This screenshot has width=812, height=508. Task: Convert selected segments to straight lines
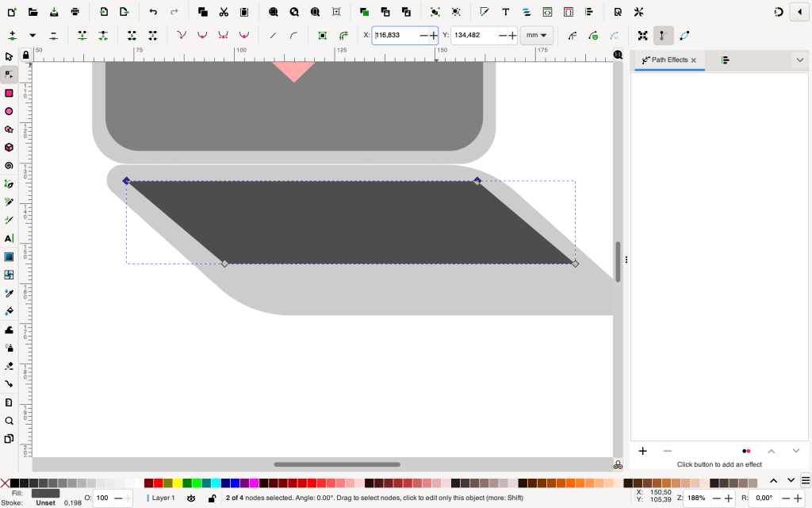[x=273, y=35]
